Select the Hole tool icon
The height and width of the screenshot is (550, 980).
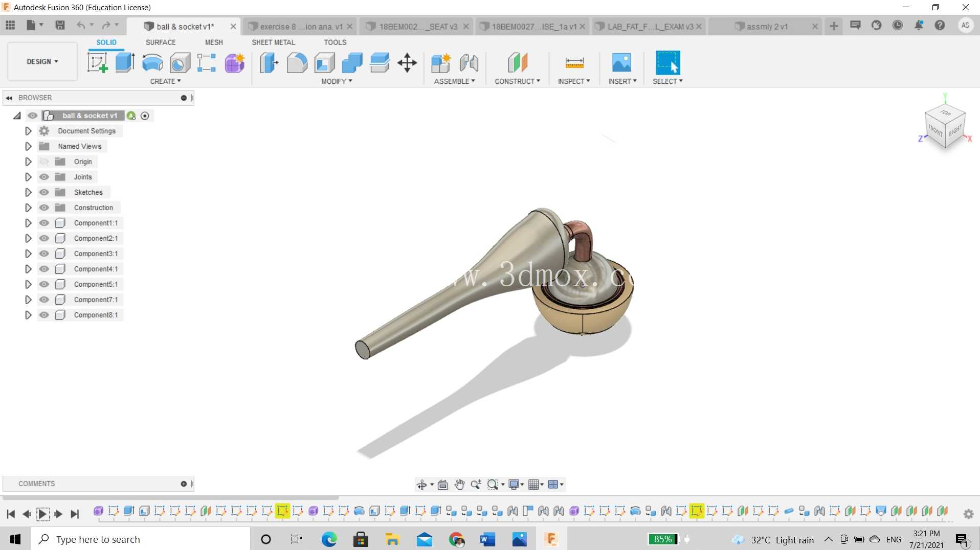coord(180,63)
